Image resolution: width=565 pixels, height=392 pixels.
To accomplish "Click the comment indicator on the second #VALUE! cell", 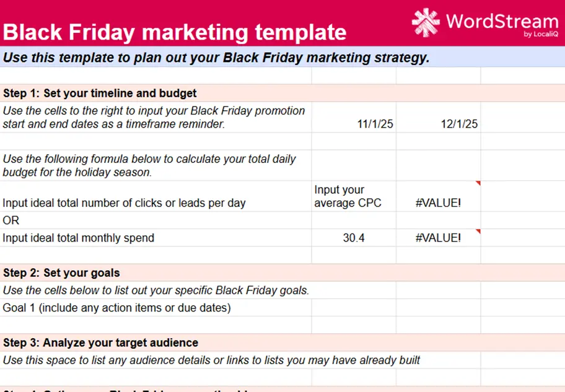I will pyautogui.click(x=478, y=232).
